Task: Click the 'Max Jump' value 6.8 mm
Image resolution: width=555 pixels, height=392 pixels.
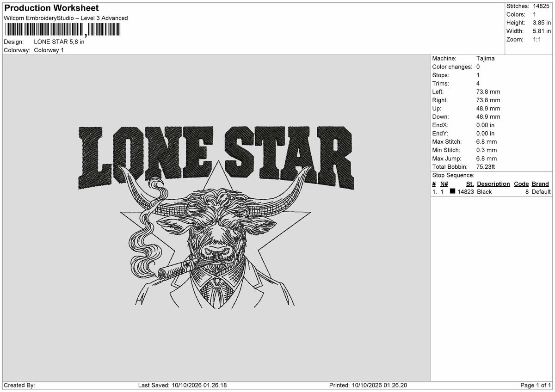Action: [x=487, y=158]
